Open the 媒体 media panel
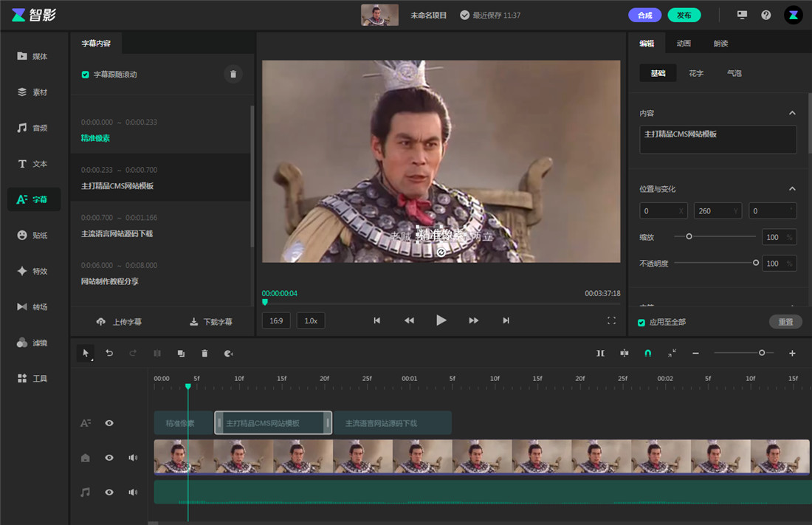The height and width of the screenshot is (525, 812). (x=33, y=56)
